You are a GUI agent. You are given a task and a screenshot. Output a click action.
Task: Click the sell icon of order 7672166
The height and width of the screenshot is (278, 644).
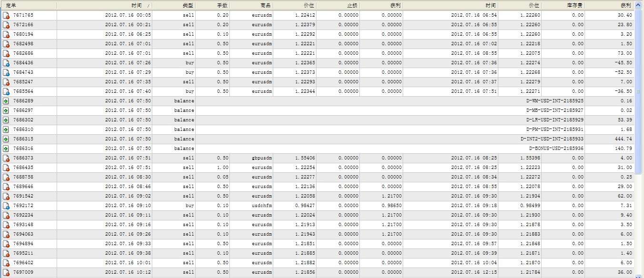[x=6, y=25]
